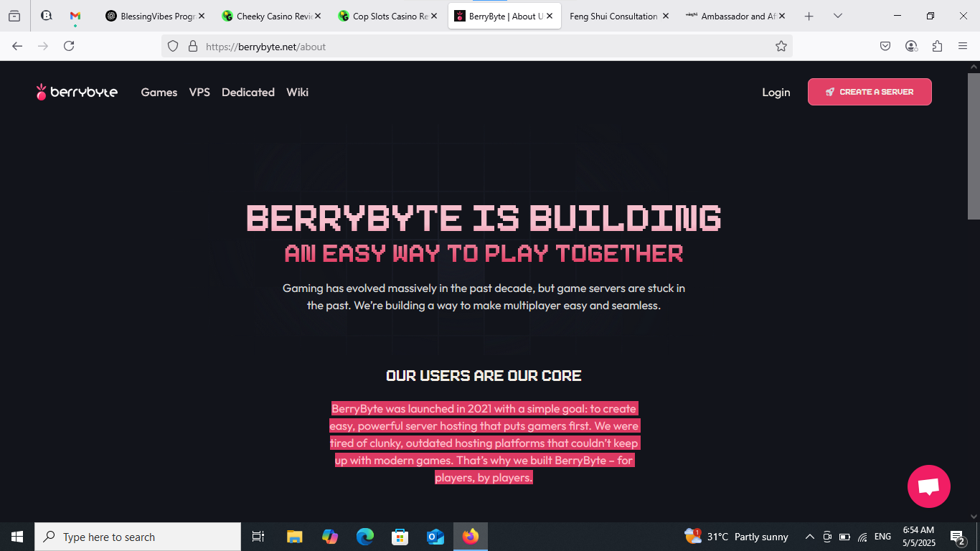
Task: Open the weather widget in taskbar
Action: 736,537
